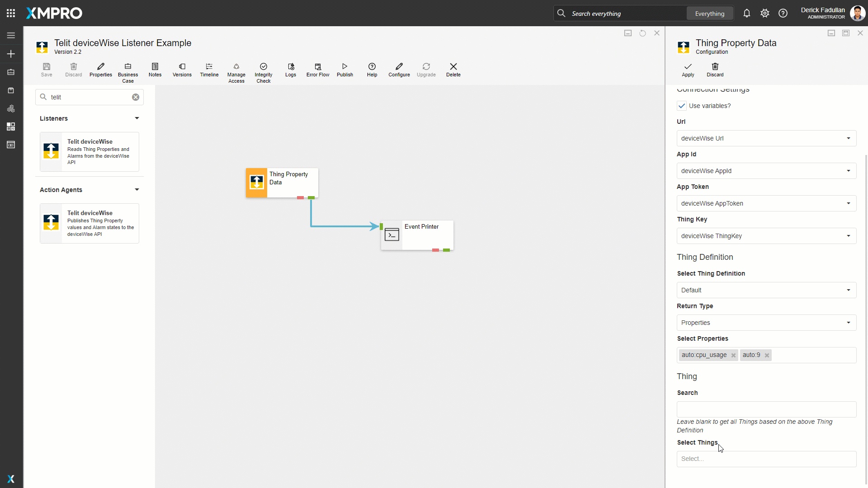Collapse the Action Agents section
This screenshot has width=868, height=488.
[137, 190]
